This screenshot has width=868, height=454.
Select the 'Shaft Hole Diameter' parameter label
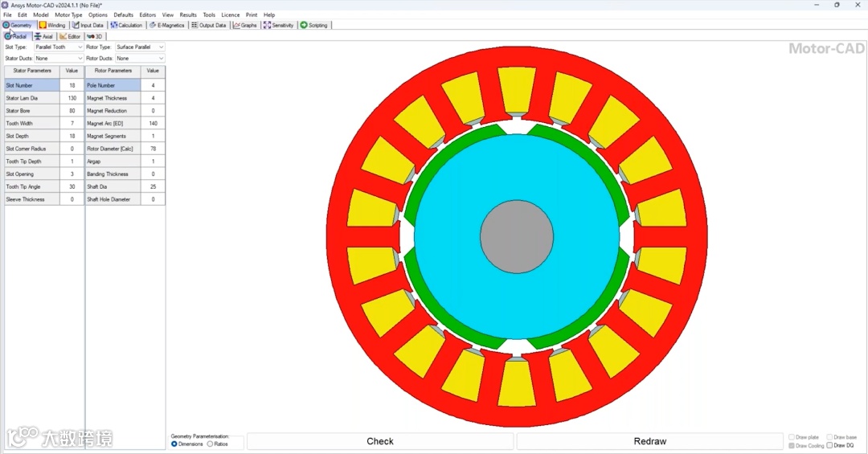(113, 199)
